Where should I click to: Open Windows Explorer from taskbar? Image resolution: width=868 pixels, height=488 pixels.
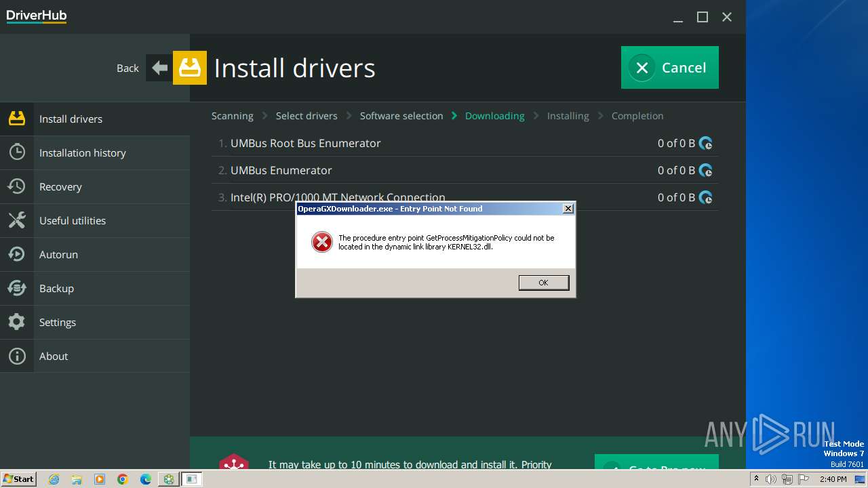77,479
